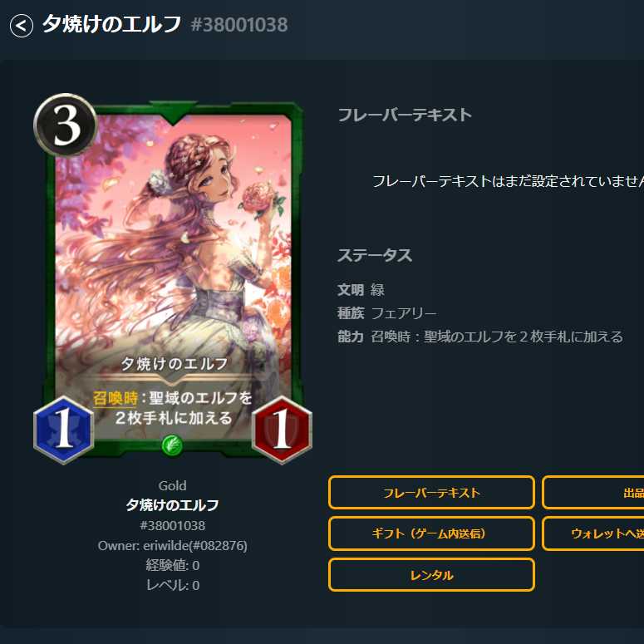The height and width of the screenshot is (644, 644).
Task: Click the 種族 フェアリー row
Action: 387,313
